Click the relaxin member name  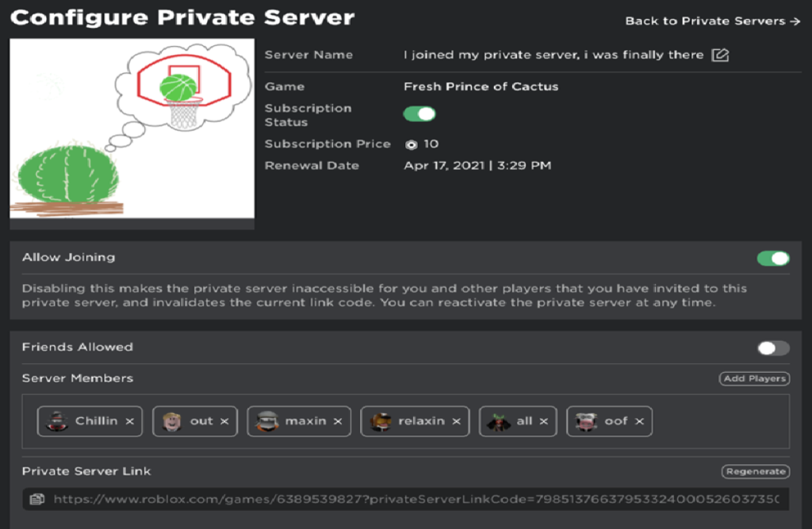click(422, 420)
